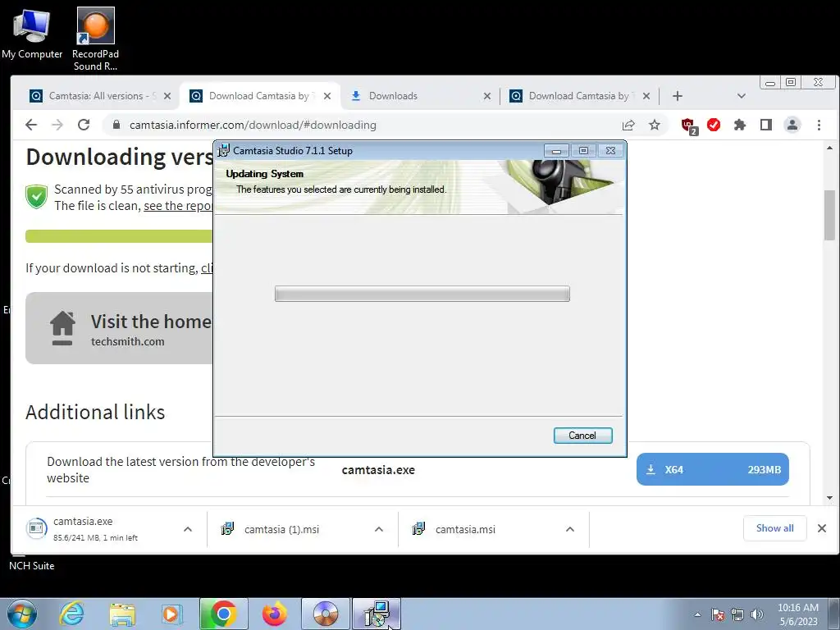Open Windows Media Player taskbar icon
840x630 pixels.
[x=171, y=614]
